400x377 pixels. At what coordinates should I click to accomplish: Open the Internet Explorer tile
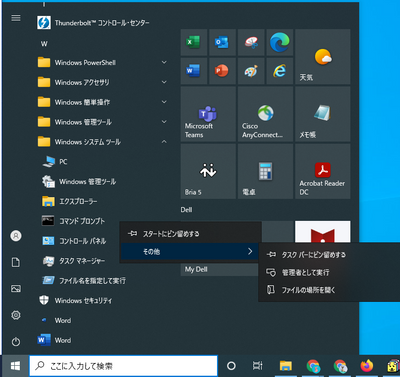pos(280,71)
